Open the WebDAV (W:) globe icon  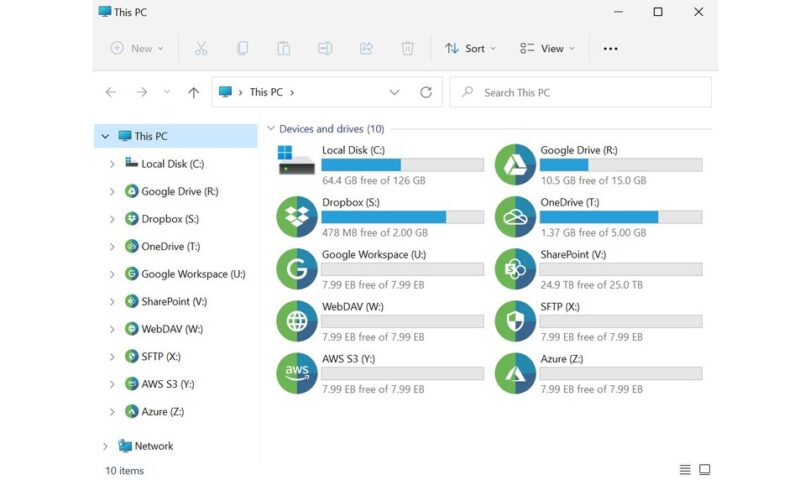click(296, 321)
